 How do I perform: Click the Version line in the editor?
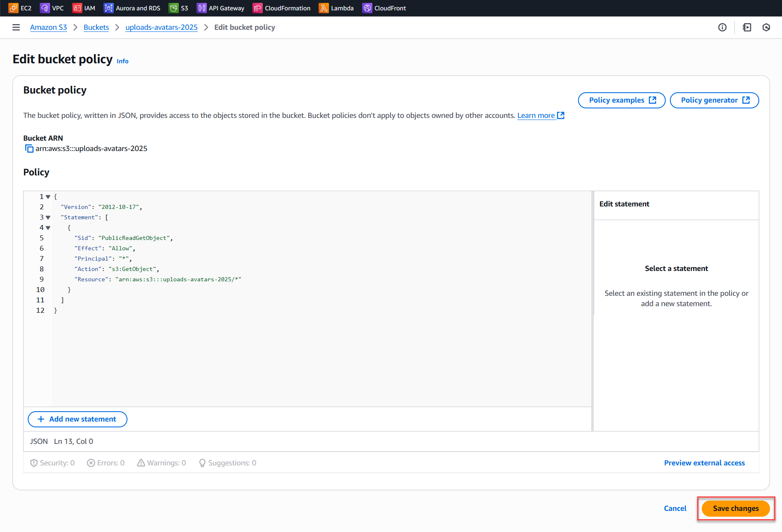coord(101,207)
